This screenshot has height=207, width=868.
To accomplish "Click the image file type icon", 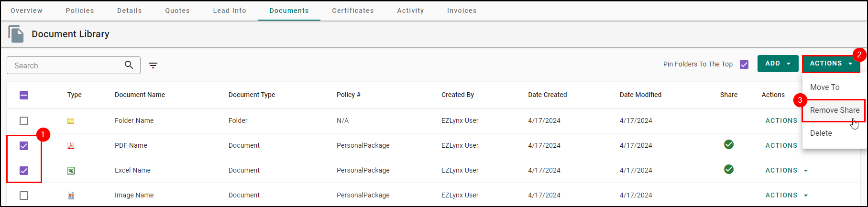I will coord(71,196).
